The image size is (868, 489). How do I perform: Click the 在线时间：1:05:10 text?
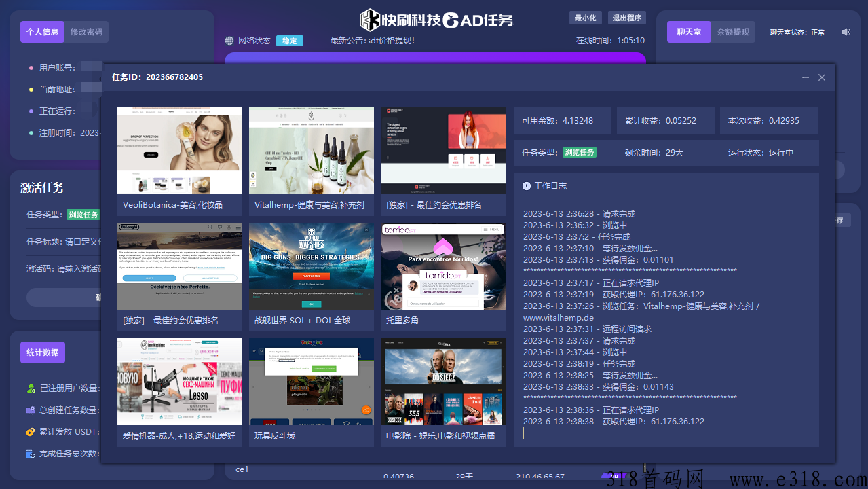tap(610, 41)
